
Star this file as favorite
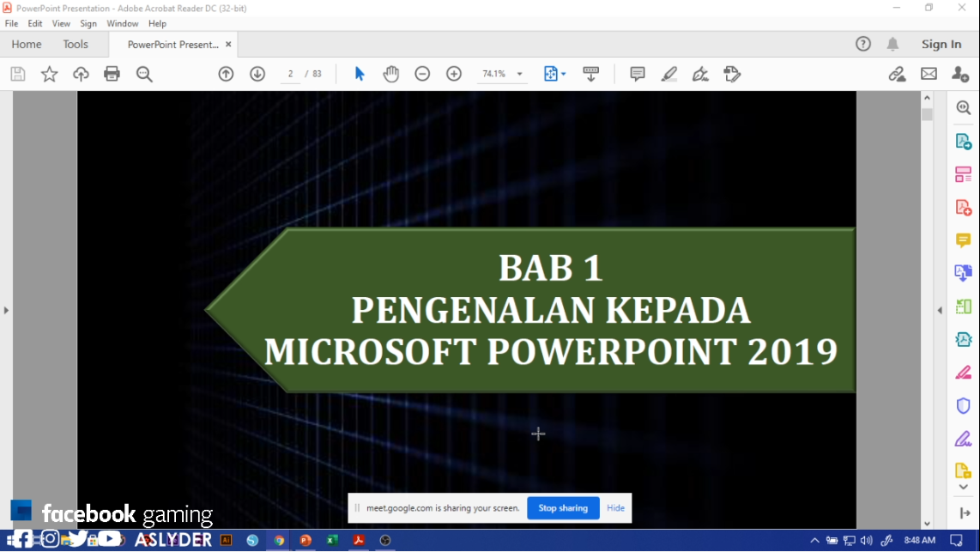coord(50,74)
